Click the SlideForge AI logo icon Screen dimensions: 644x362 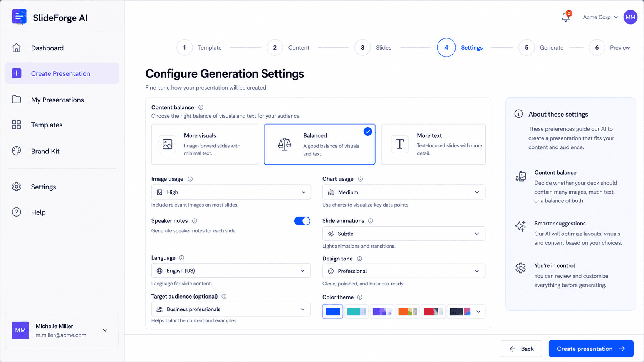click(19, 17)
